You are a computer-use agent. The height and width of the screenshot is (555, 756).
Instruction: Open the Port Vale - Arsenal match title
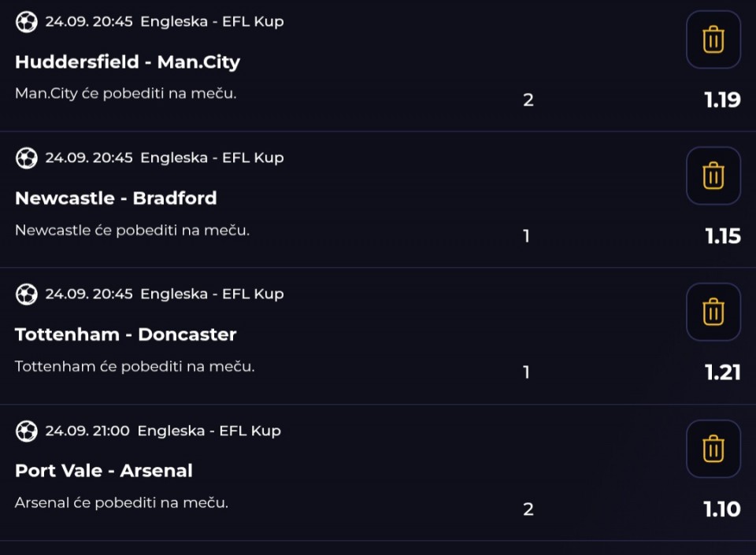(104, 471)
